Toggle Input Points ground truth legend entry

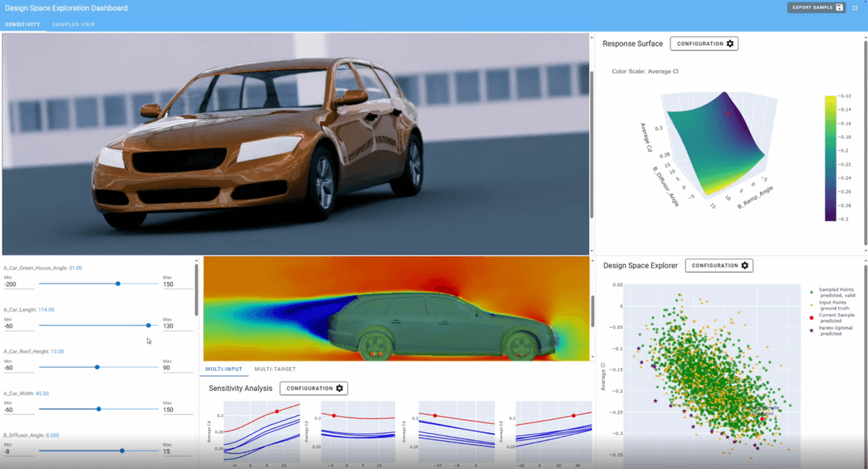tap(836, 305)
